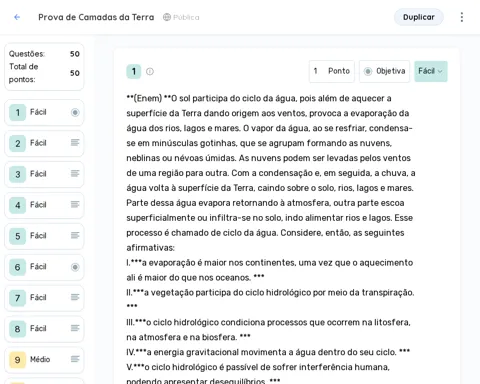This screenshot has height=384, width=480.
Task: Click the globe icon beside Pública
Action: click(x=167, y=17)
